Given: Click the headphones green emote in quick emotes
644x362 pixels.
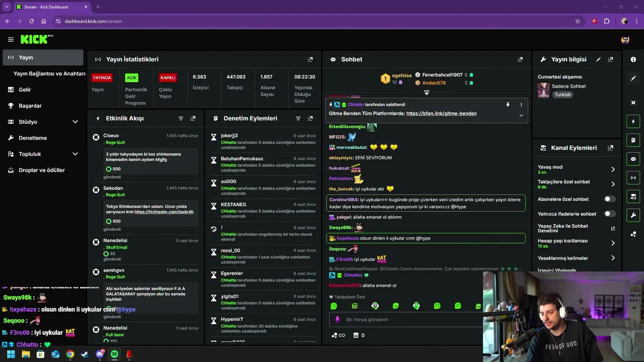Looking at the screenshot, I should tap(416, 306).
